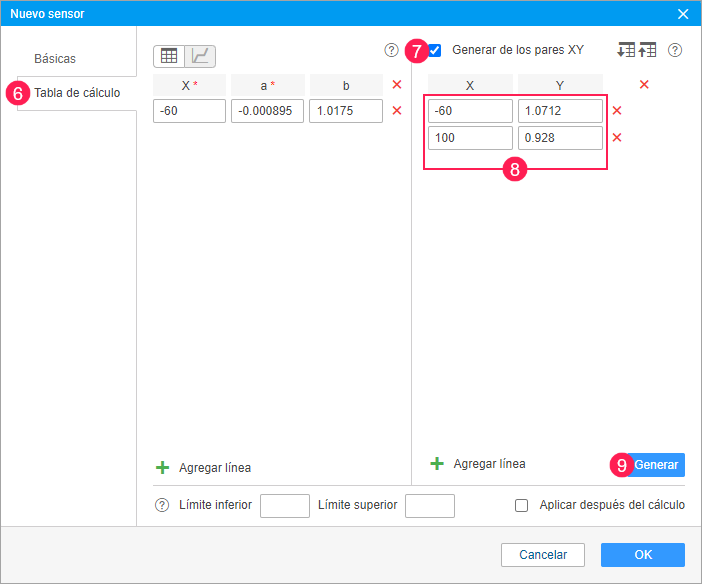The height and width of the screenshot is (584, 702).
Task: Click the Cancelar button
Action: 543,555
